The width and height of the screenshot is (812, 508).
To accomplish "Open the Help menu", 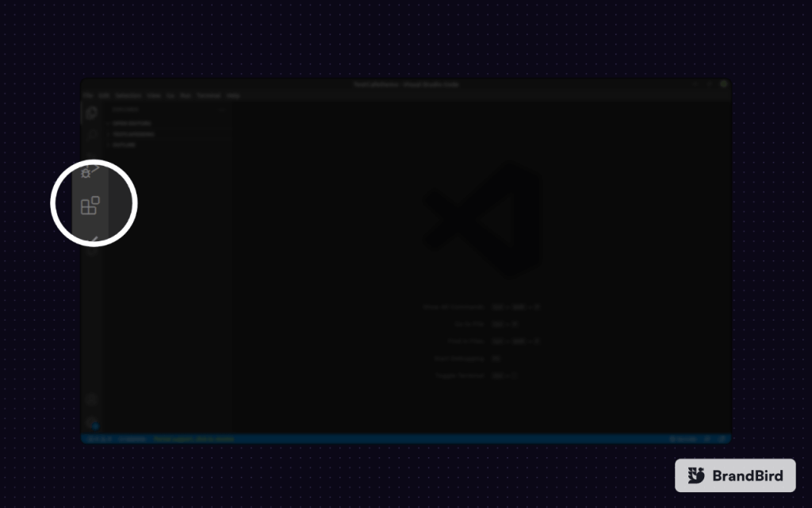I will click(x=233, y=95).
